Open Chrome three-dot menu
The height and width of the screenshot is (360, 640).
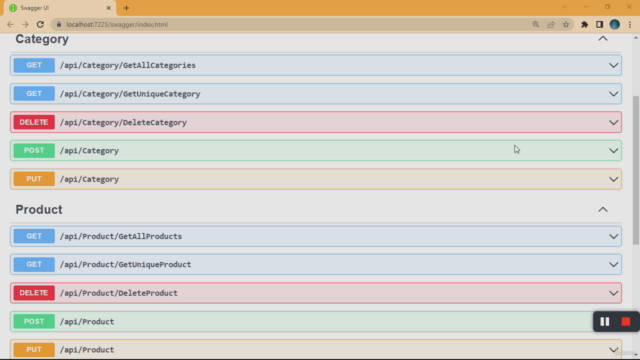pyautogui.click(x=630, y=24)
